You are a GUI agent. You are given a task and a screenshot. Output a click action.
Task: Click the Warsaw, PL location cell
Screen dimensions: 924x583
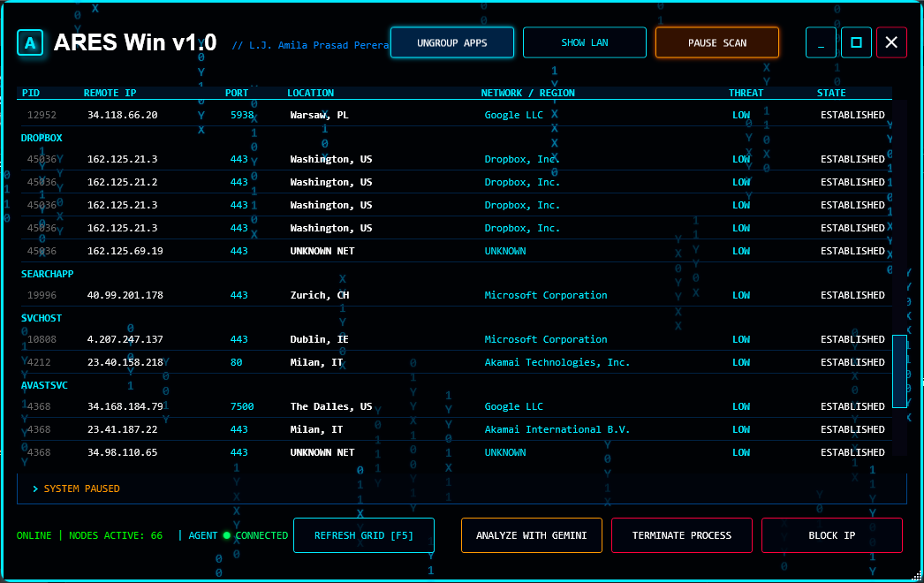pos(319,115)
